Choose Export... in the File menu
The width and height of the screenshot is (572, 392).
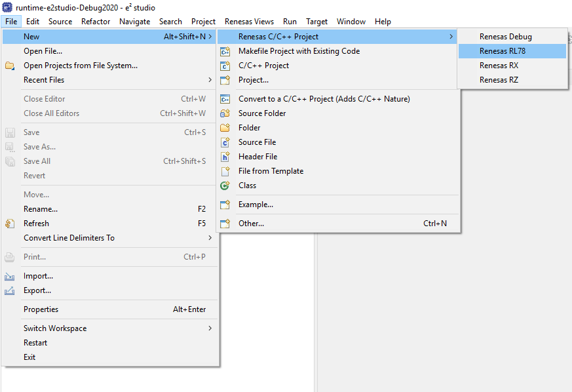click(110, 290)
